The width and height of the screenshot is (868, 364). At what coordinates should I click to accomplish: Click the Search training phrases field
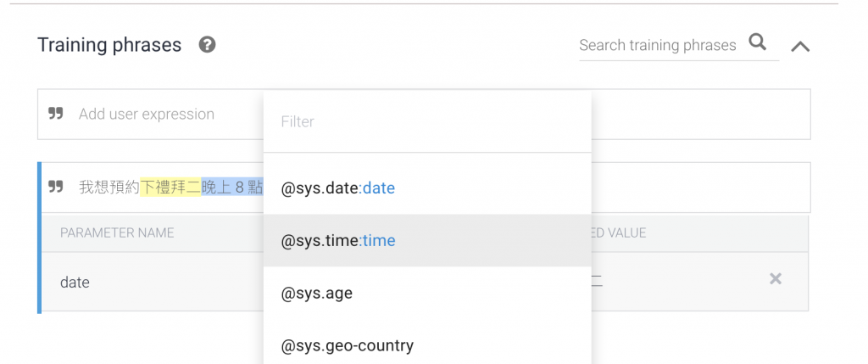point(657,46)
